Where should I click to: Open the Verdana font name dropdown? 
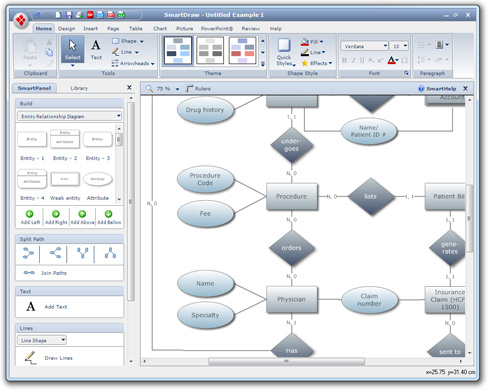pyautogui.click(x=385, y=46)
